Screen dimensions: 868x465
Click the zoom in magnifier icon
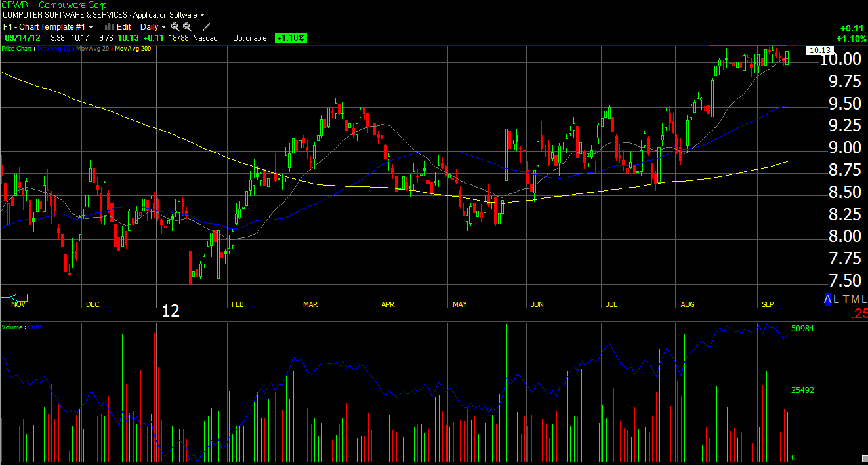pyautogui.click(x=175, y=27)
